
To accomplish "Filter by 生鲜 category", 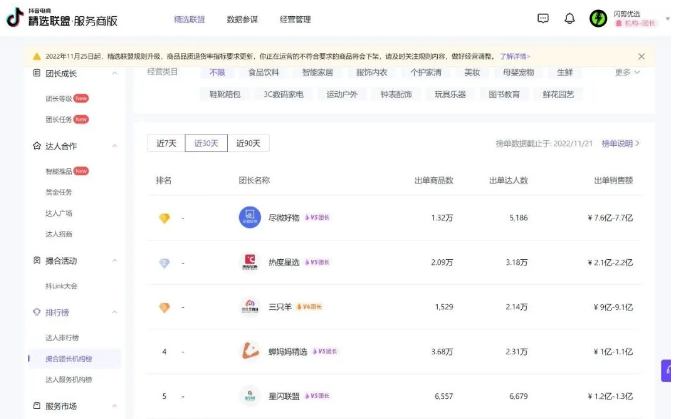I will 565,72.
